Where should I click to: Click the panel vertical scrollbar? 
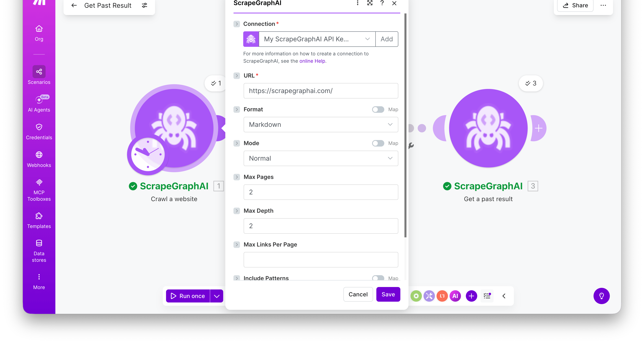405,125
